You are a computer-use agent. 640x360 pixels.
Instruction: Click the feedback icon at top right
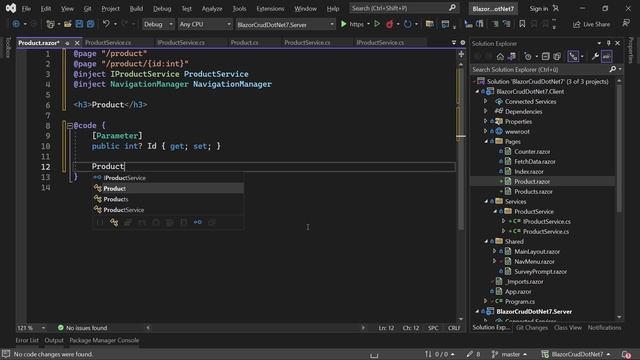(626, 24)
